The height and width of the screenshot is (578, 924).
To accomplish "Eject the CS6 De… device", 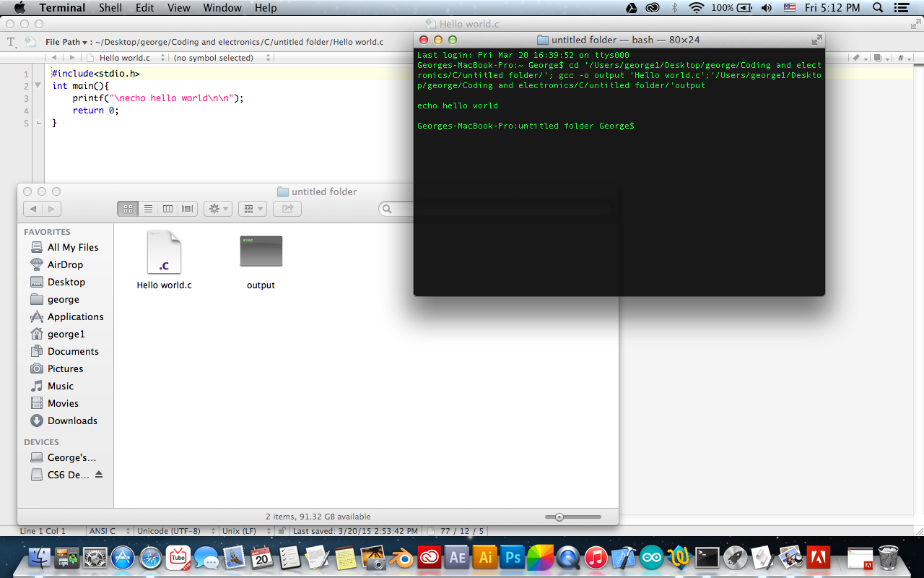I will (99, 475).
